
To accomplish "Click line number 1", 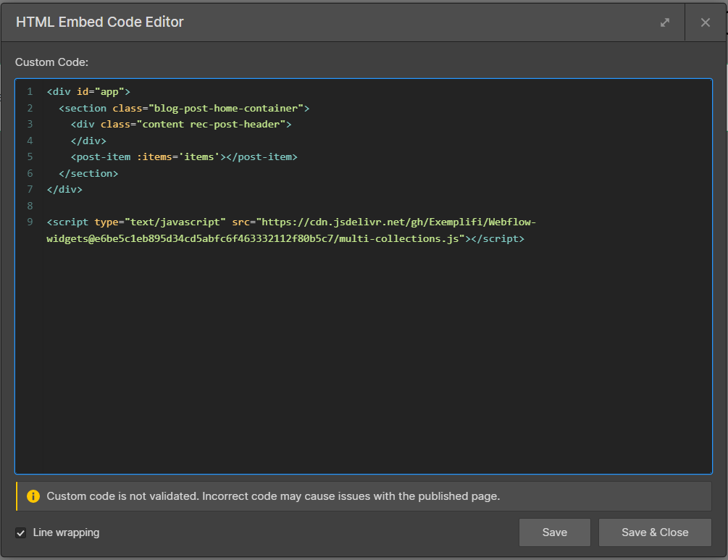I will [x=30, y=91].
